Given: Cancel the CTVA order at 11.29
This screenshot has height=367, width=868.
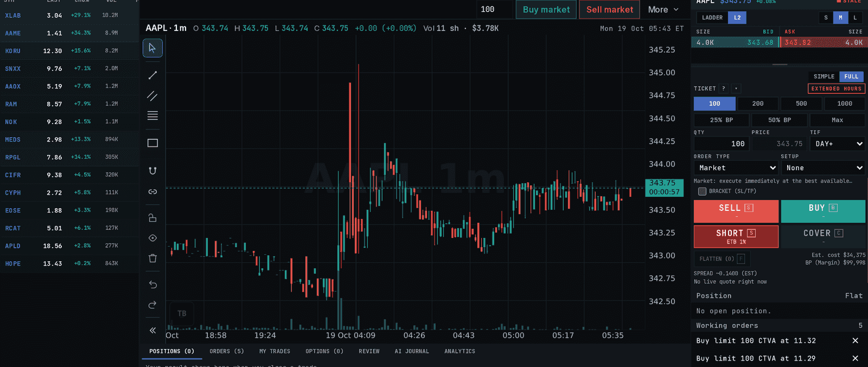Looking at the screenshot, I should [x=855, y=358].
